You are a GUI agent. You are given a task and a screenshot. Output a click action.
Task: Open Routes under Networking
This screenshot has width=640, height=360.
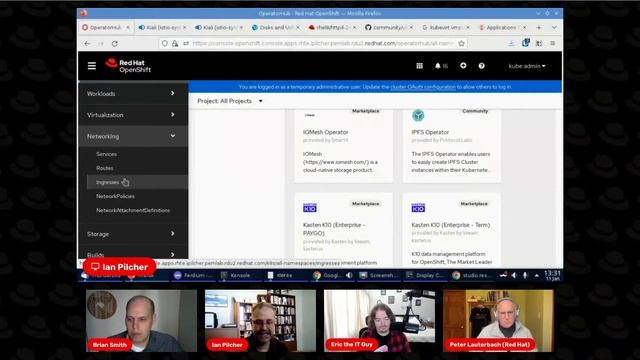coord(104,168)
